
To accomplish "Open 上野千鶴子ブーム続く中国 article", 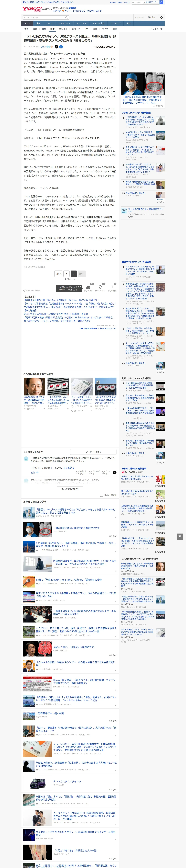I will click(x=50, y=713).
